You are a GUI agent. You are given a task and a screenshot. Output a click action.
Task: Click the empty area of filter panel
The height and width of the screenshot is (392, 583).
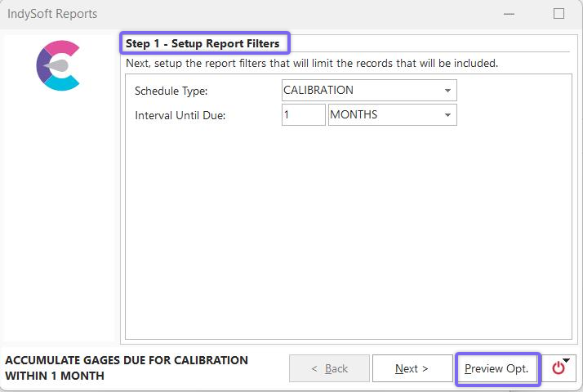click(x=347, y=237)
